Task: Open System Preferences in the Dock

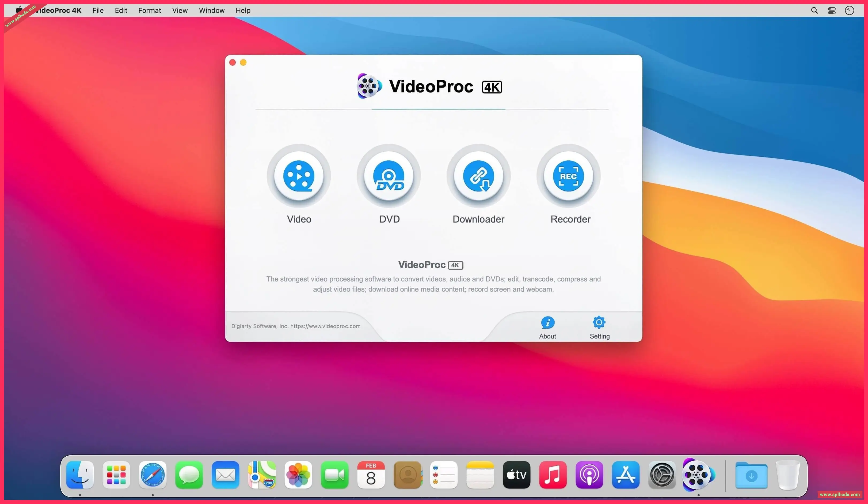Action: [662, 475]
